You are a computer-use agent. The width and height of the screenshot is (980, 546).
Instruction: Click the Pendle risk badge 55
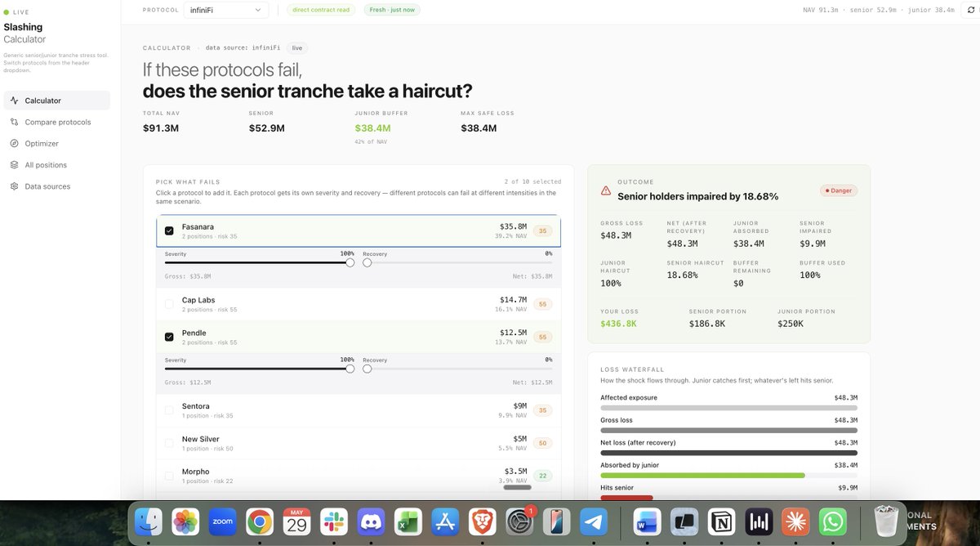pos(543,337)
